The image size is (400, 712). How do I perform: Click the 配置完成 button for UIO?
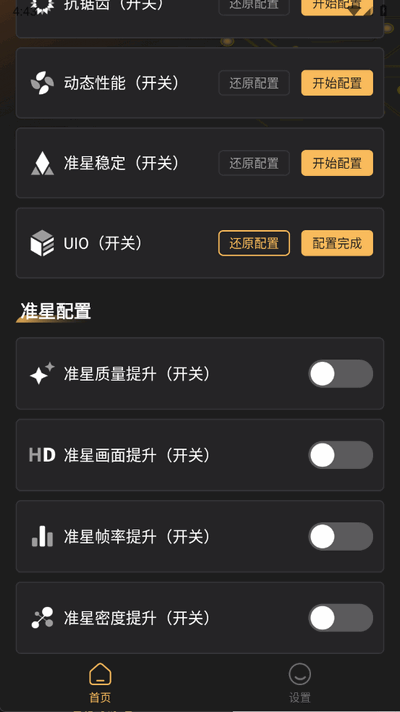coord(337,243)
